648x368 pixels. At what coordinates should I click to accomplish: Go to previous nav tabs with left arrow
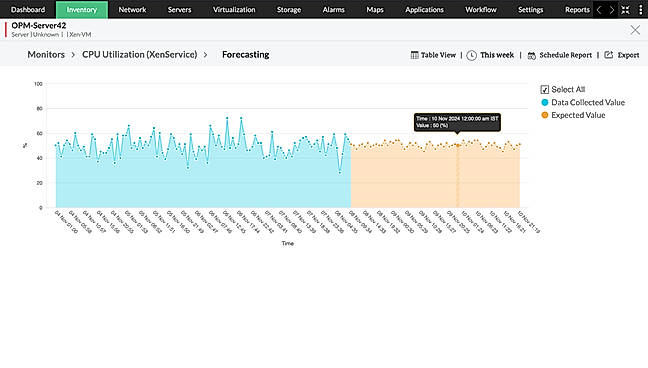pos(599,10)
